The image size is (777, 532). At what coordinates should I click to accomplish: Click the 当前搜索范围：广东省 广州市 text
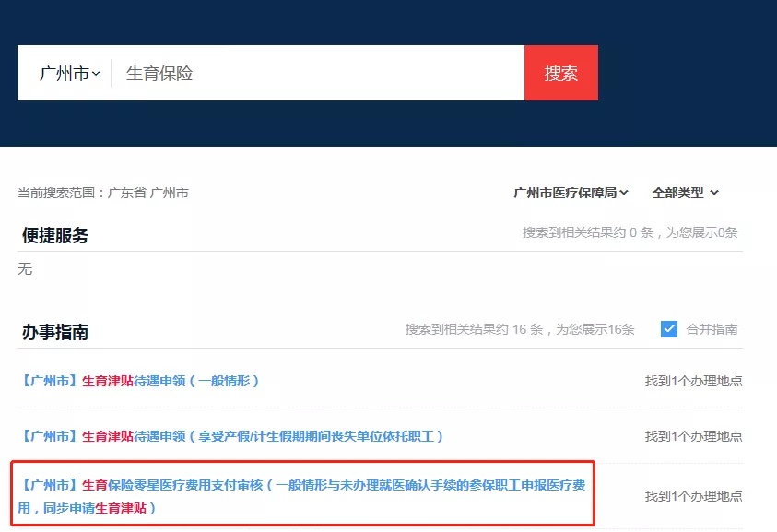pos(103,193)
